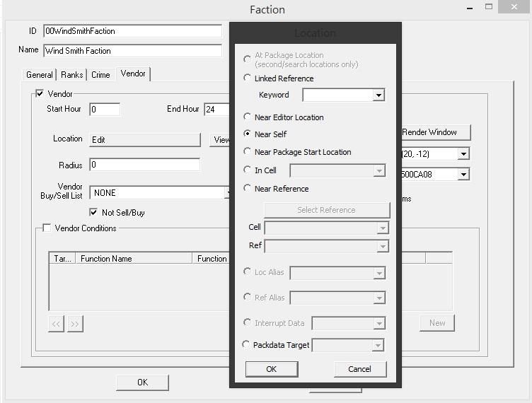Click the << conditions navigation button
The image size is (532, 403).
click(x=56, y=324)
